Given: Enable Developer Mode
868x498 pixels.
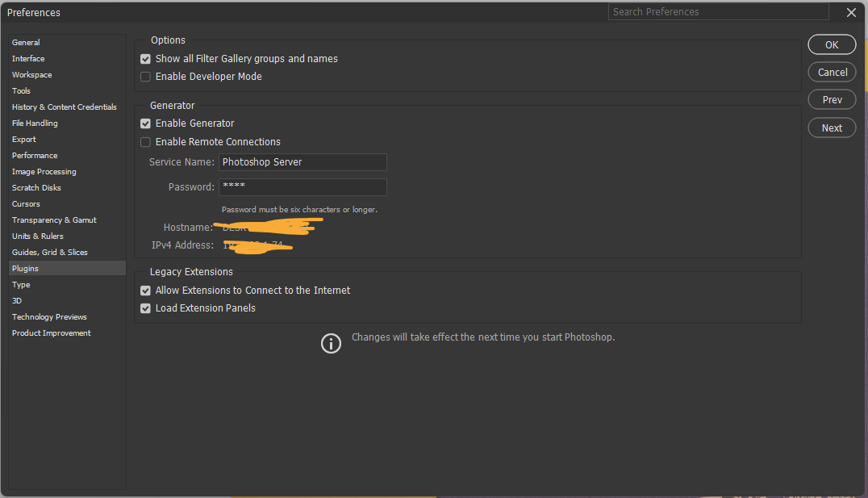Looking at the screenshot, I should [x=145, y=76].
